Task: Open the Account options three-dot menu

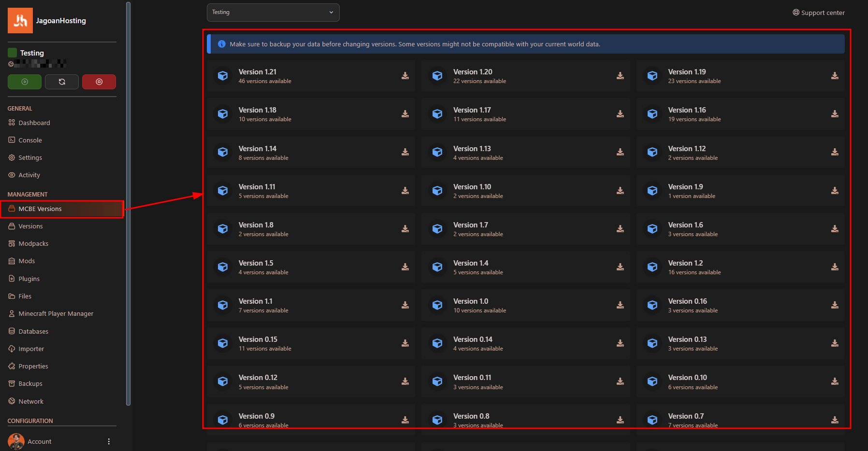Action: [x=109, y=441]
